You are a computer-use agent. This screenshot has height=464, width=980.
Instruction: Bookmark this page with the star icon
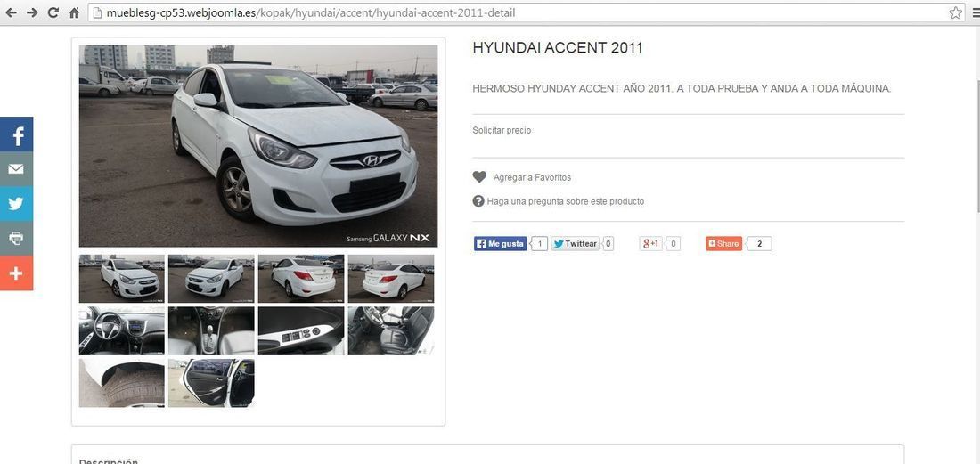[956, 12]
